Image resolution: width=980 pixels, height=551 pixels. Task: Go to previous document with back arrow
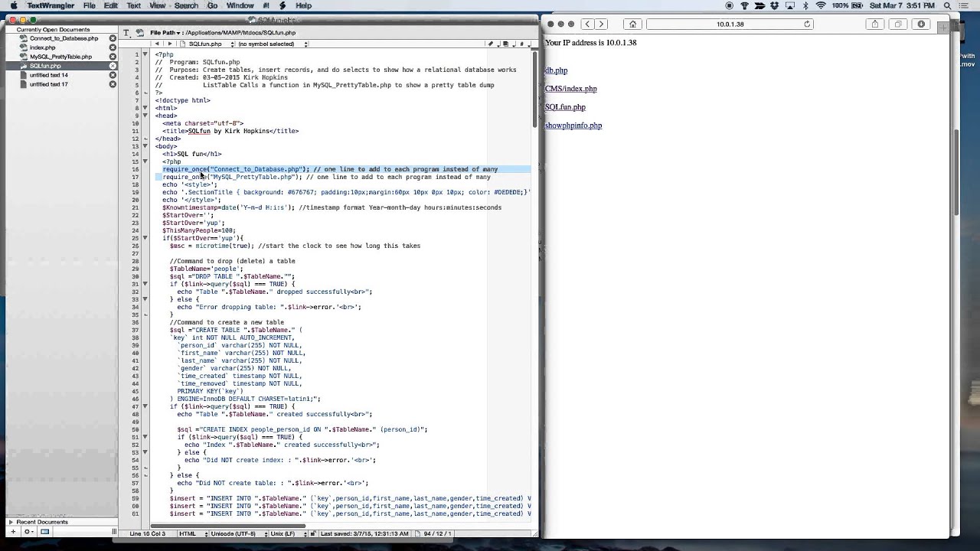pyautogui.click(x=157, y=44)
